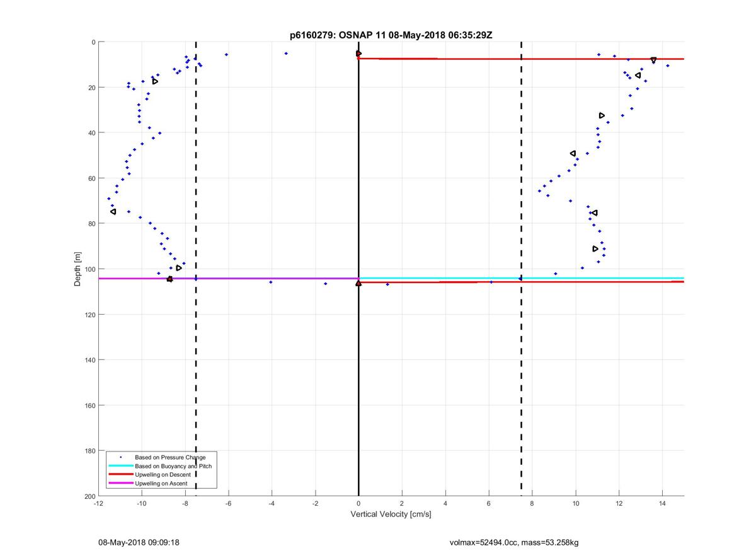Viewport: 756px width, 558px height.
Task: Click depth-axis tick label '140'
Action: click(x=89, y=360)
